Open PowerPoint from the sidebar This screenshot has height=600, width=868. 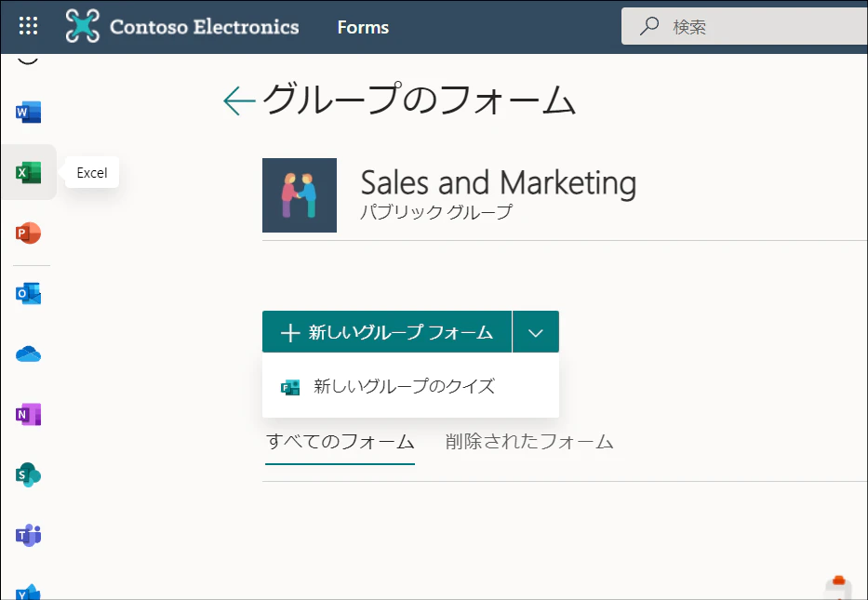[28, 233]
